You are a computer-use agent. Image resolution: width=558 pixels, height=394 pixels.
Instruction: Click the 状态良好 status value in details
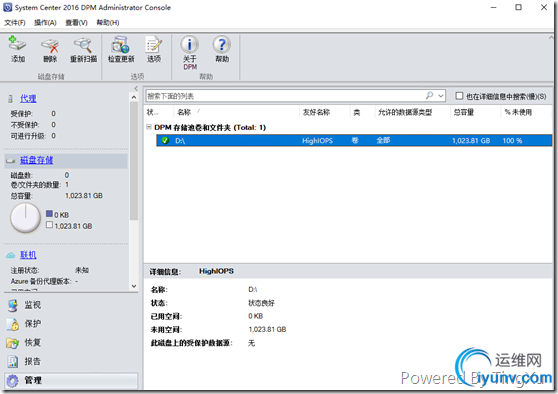click(x=261, y=303)
